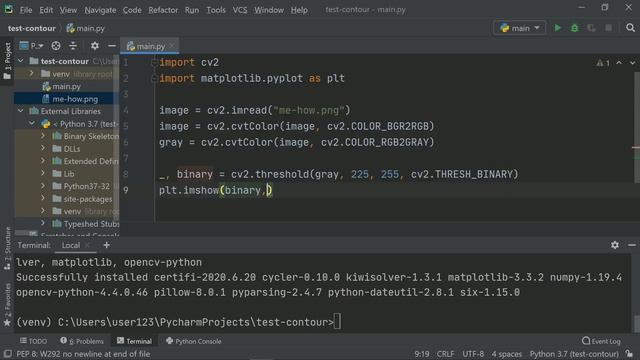Viewport: 640px width, 360px height.
Task: Add a new terminal session with plus icon
Action: click(x=107, y=245)
